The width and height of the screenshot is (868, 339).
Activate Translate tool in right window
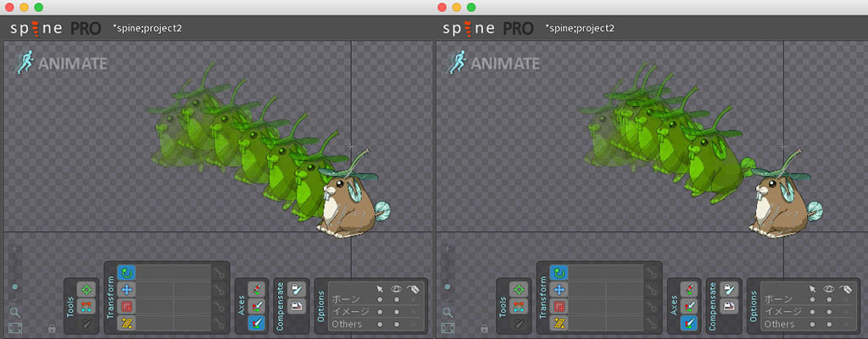tap(559, 289)
